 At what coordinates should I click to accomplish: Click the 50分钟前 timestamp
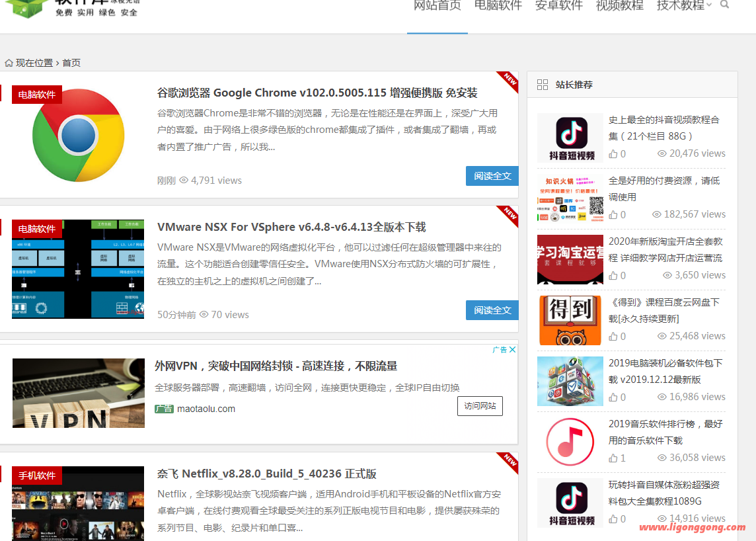pyautogui.click(x=176, y=315)
